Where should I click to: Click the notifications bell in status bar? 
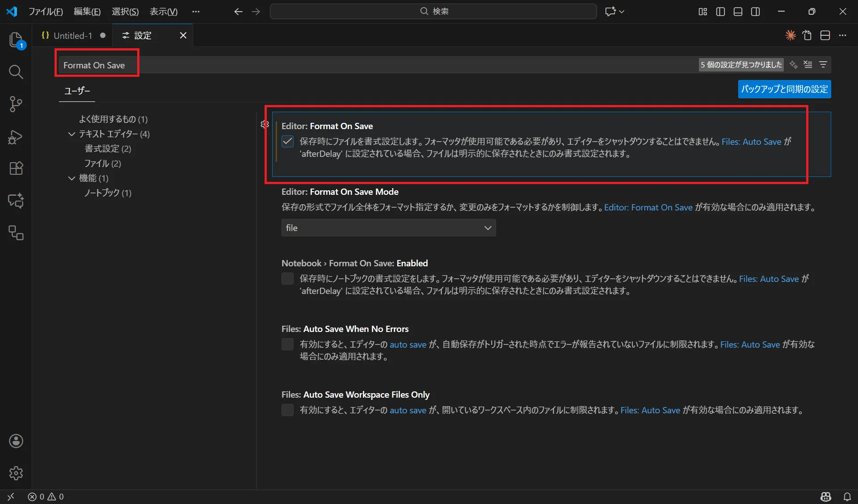point(847,496)
